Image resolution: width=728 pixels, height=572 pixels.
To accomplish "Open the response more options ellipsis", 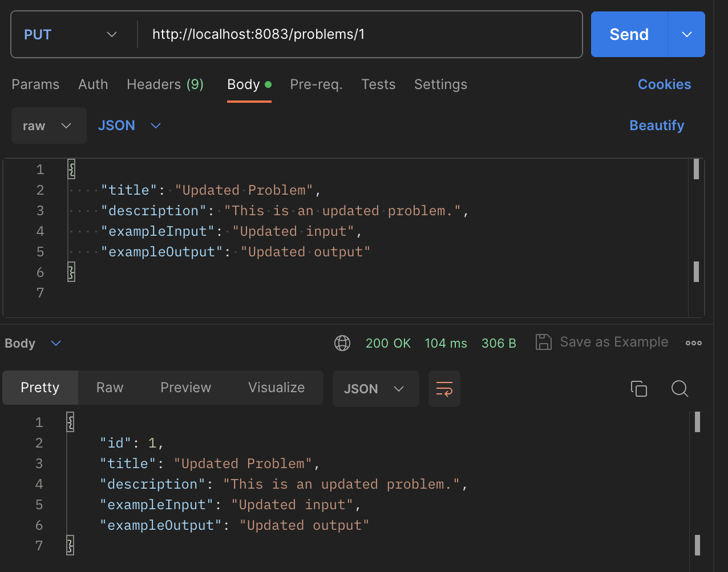I will 694,343.
